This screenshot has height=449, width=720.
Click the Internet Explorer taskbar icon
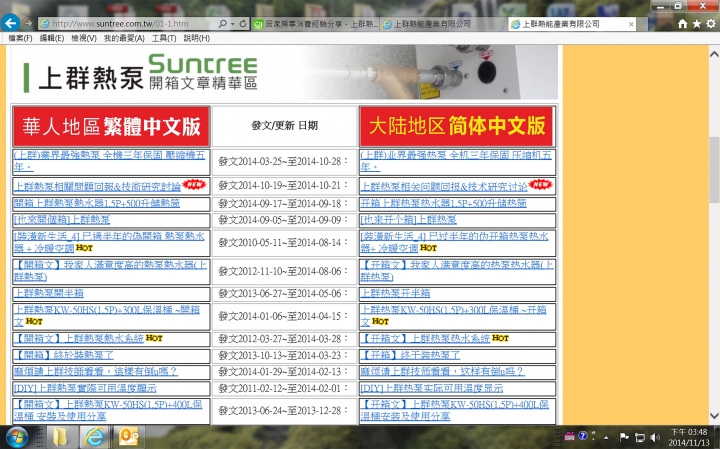(95, 437)
